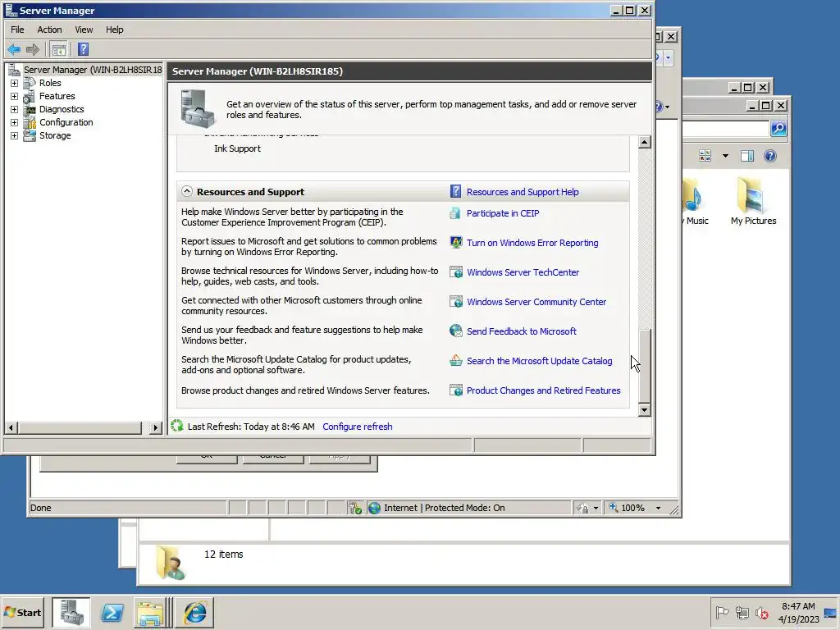Open the zoom level dropdown in Internet Explorer
840x630 pixels.
[659, 508]
